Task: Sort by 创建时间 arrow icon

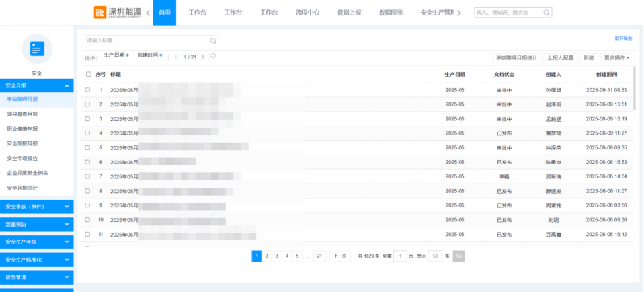Action: click(x=162, y=55)
